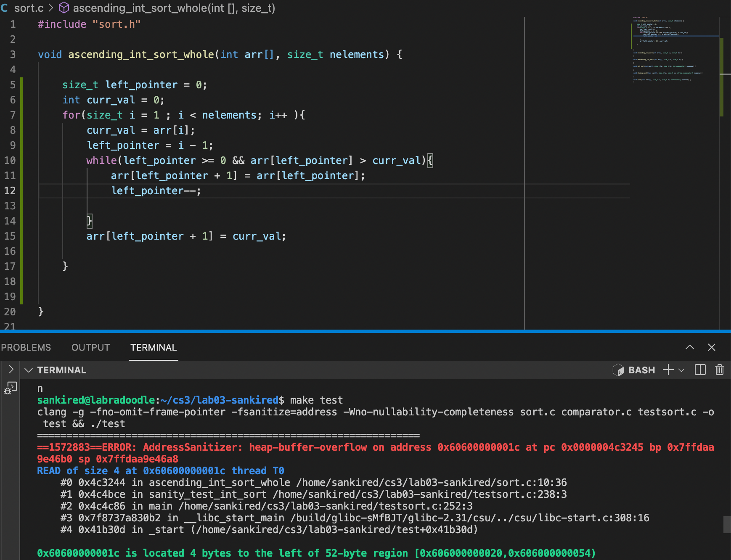Kill the terminal using the trash icon
This screenshot has width=731, height=560.
(x=720, y=370)
